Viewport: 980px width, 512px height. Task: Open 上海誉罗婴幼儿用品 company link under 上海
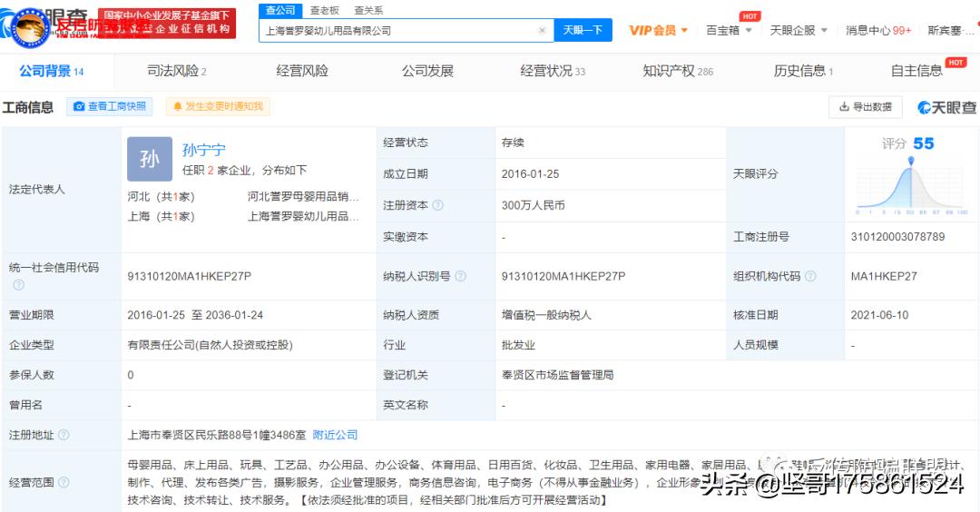tap(303, 216)
